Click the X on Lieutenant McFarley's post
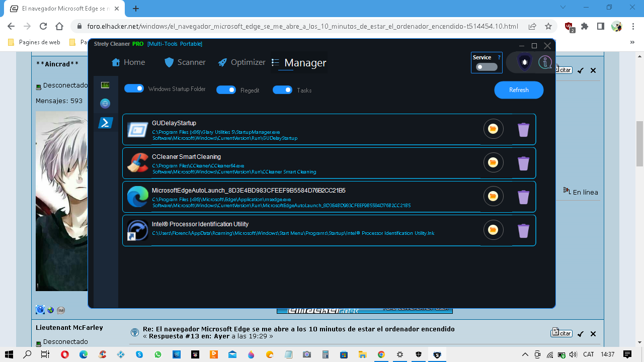The width and height of the screenshot is (644, 362). tap(593, 334)
